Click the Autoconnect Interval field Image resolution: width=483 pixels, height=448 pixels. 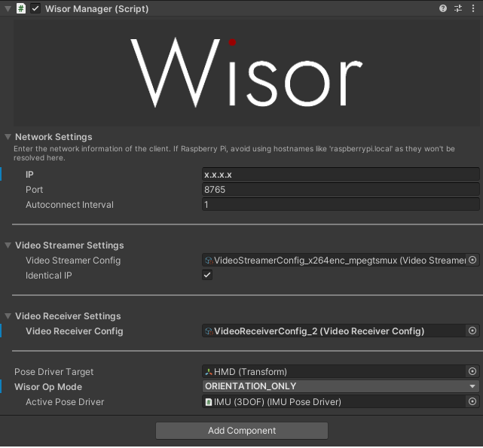(x=341, y=205)
